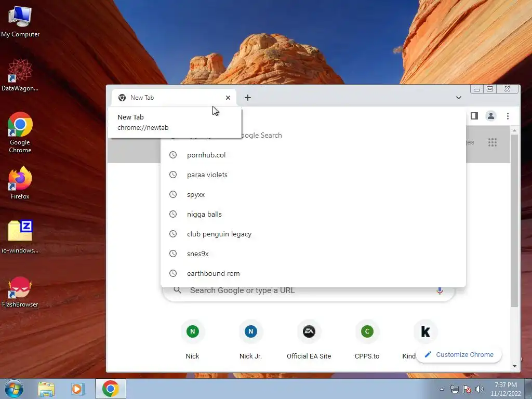Open io-windows zip file on desktop
This screenshot has height=399, width=532.
click(x=20, y=236)
